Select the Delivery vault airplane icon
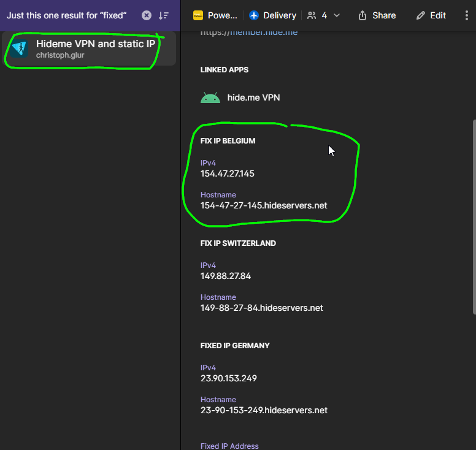Screen dimensions: 476x450 254,15
